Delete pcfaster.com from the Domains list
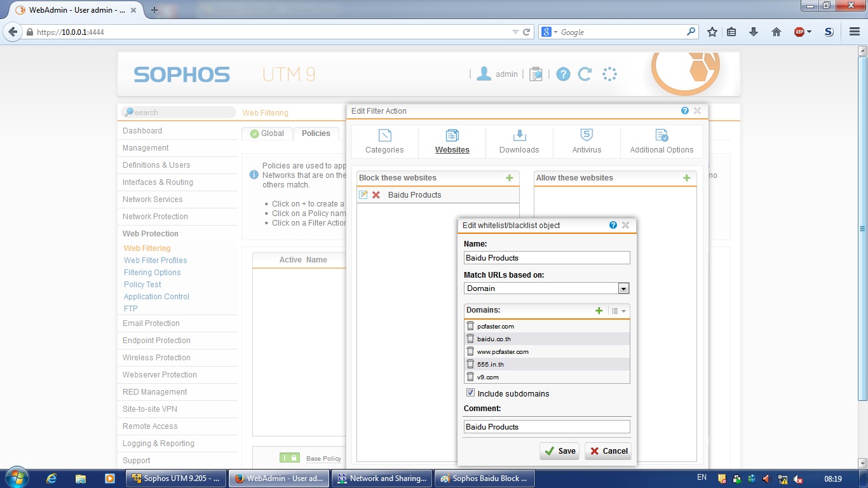Screen dimensions: 868x488 pos(470,326)
